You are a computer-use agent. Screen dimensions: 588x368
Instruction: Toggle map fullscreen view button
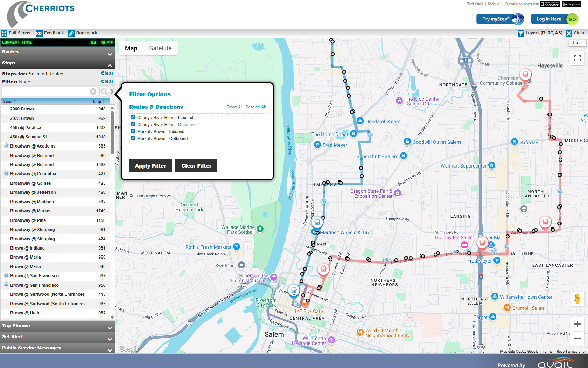click(577, 58)
